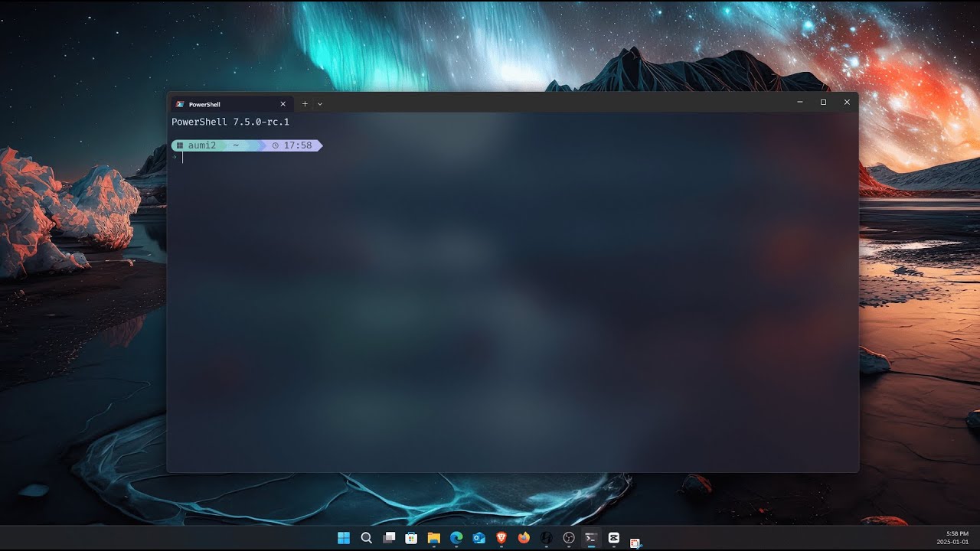Open Outlook from taskbar
The image size is (980, 551).
click(479, 538)
